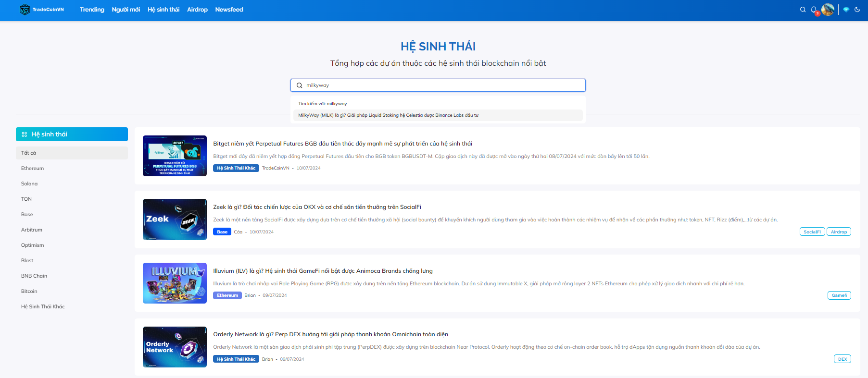Click the magnifier icon inside search box
The height and width of the screenshot is (378, 868).
pos(299,85)
